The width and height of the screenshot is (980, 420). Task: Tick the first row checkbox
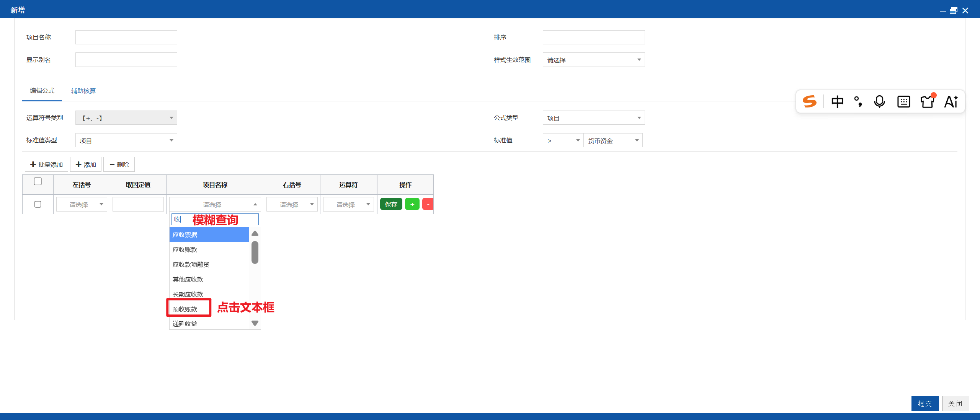coord(38,204)
